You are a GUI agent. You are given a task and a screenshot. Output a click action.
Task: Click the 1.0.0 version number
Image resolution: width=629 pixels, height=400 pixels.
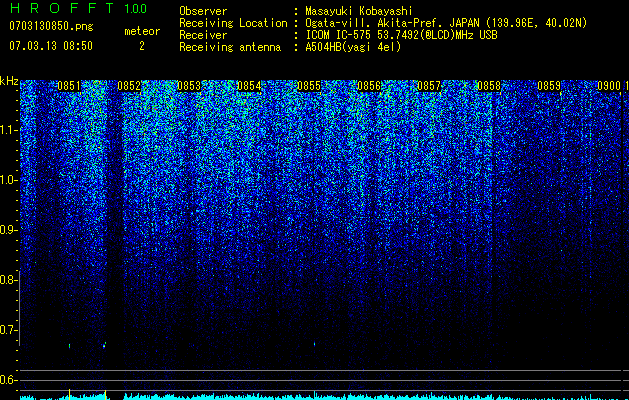136,9
